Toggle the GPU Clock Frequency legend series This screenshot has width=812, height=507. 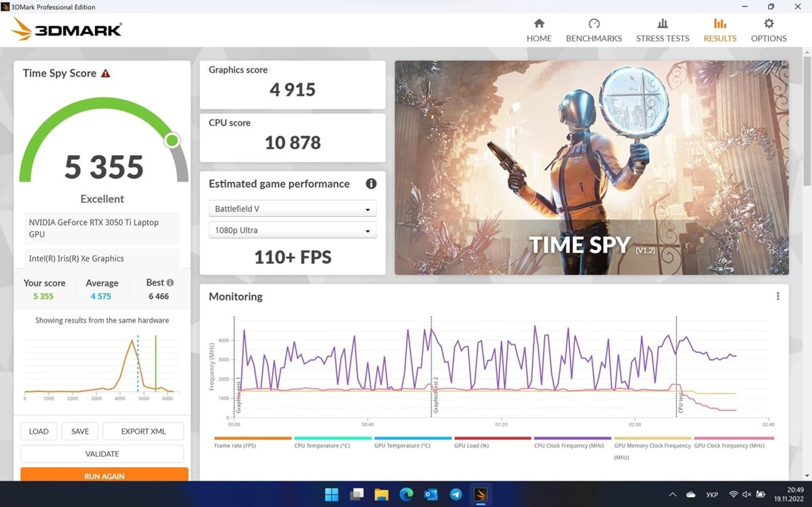point(734,442)
